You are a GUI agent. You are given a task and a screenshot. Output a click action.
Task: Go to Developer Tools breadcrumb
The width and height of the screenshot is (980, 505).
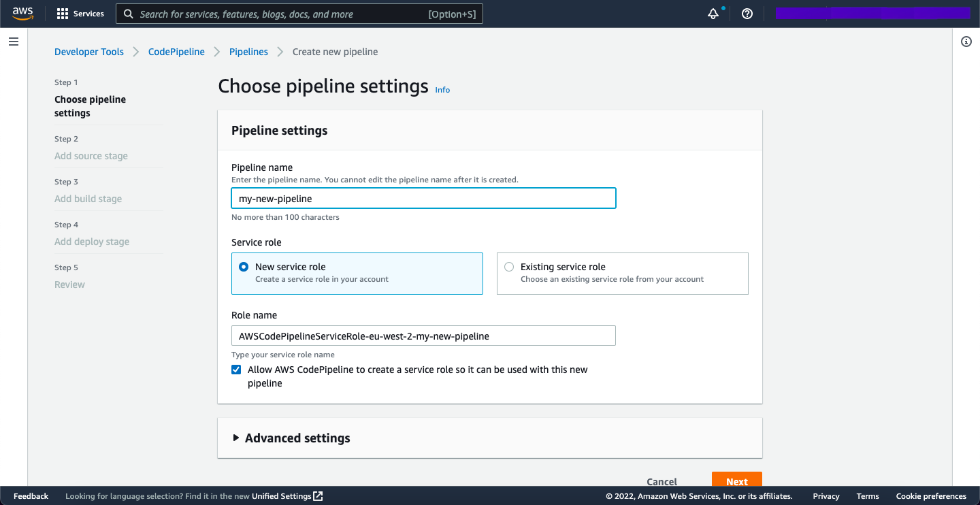point(89,52)
